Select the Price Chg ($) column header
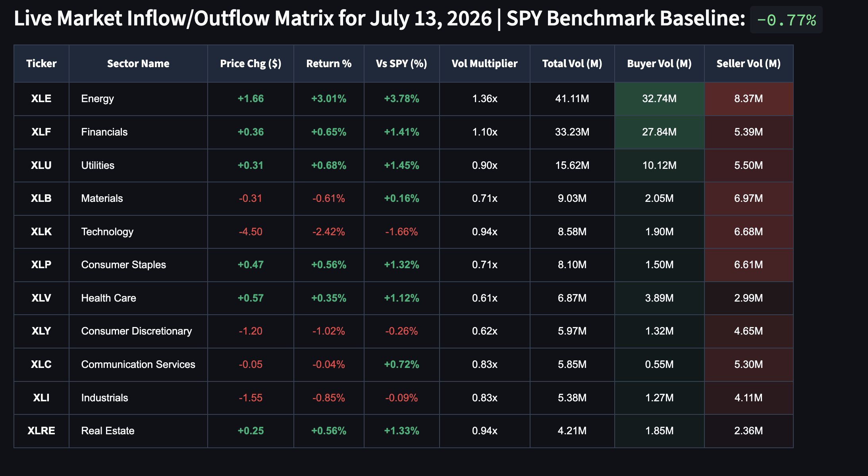The height and width of the screenshot is (476, 868). coord(251,64)
